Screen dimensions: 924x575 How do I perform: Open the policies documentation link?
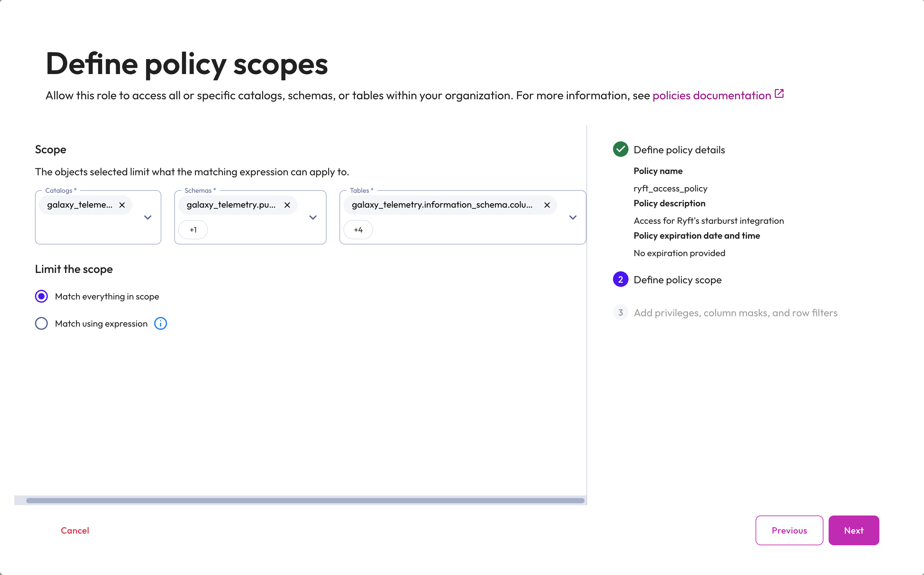click(712, 95)
